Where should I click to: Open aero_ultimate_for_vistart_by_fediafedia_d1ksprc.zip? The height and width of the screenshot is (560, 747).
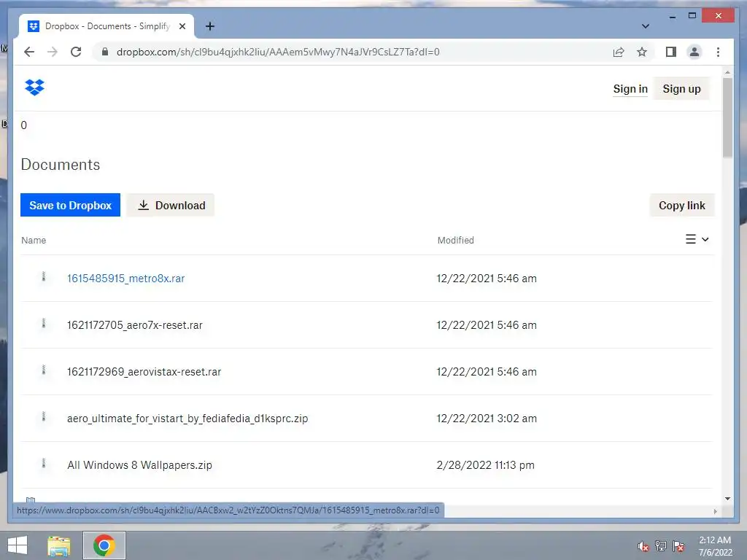pyautogui.click(x=187, y=419)
